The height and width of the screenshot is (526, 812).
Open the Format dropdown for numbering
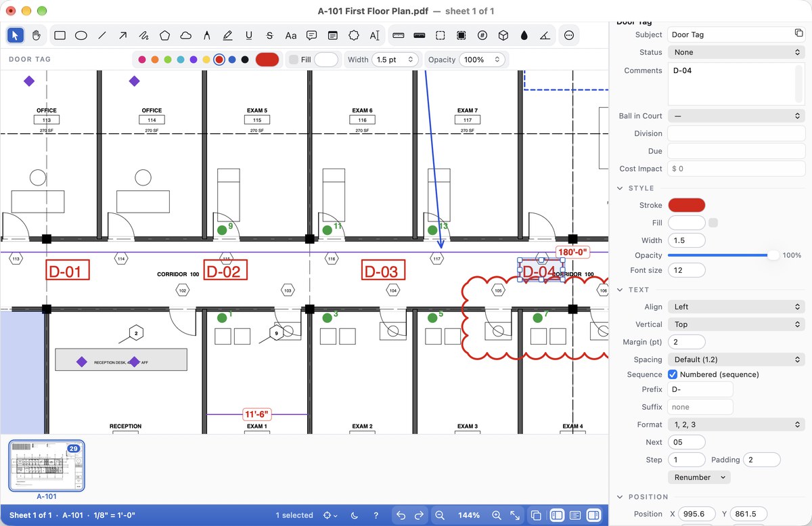[x=736, y=424]
